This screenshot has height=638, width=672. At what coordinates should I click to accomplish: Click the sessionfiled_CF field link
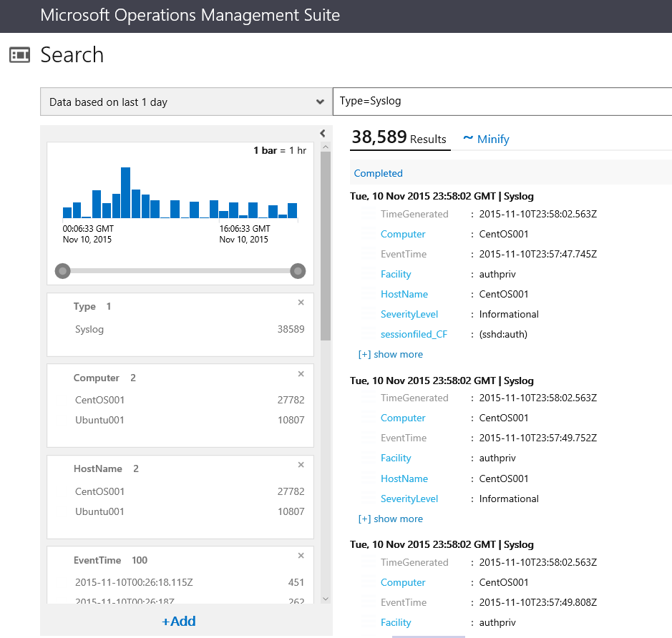point(414,335)
